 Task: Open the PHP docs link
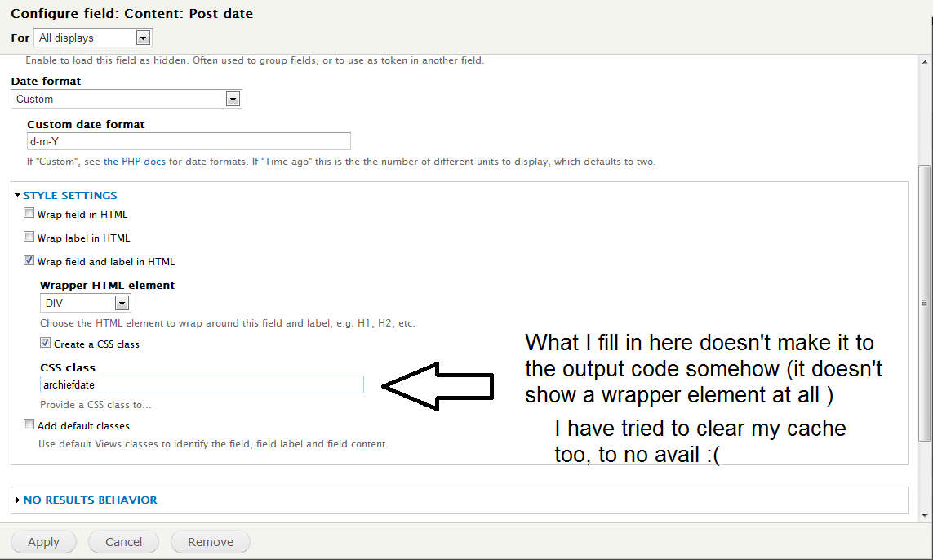(x=135, y=162)
